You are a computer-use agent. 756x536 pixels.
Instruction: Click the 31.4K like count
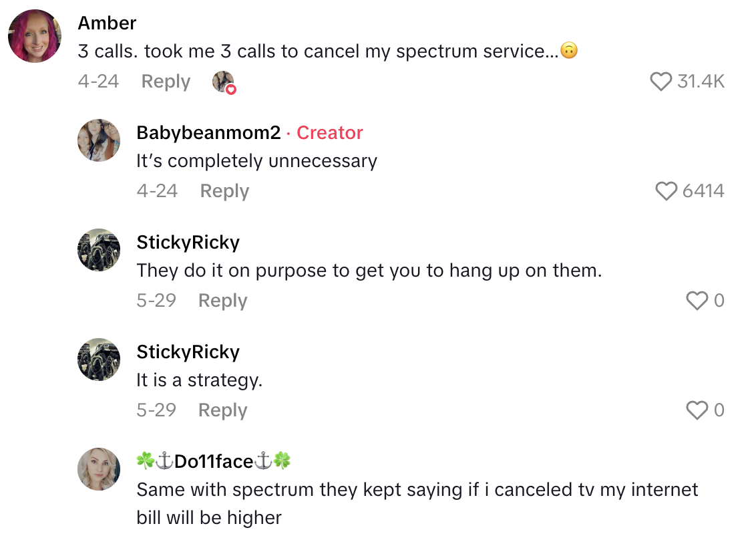pos(698,82)
